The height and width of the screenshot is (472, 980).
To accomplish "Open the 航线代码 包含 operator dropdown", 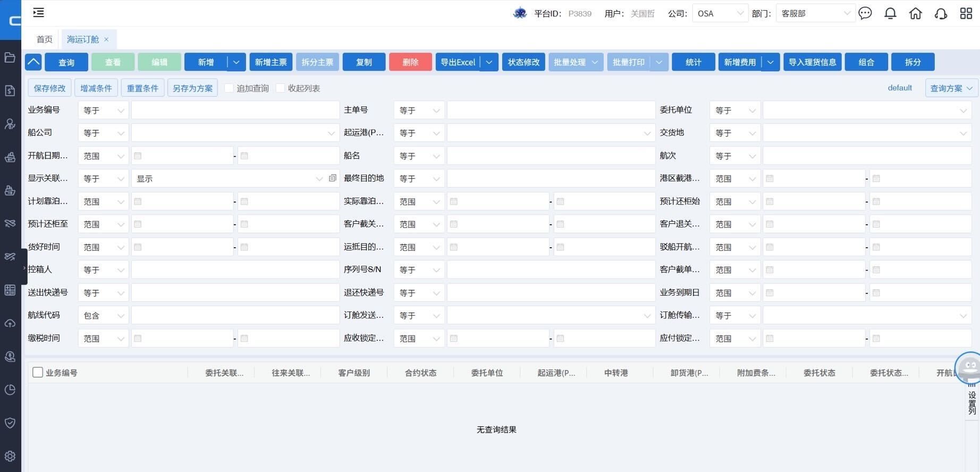I will [103, 316].
